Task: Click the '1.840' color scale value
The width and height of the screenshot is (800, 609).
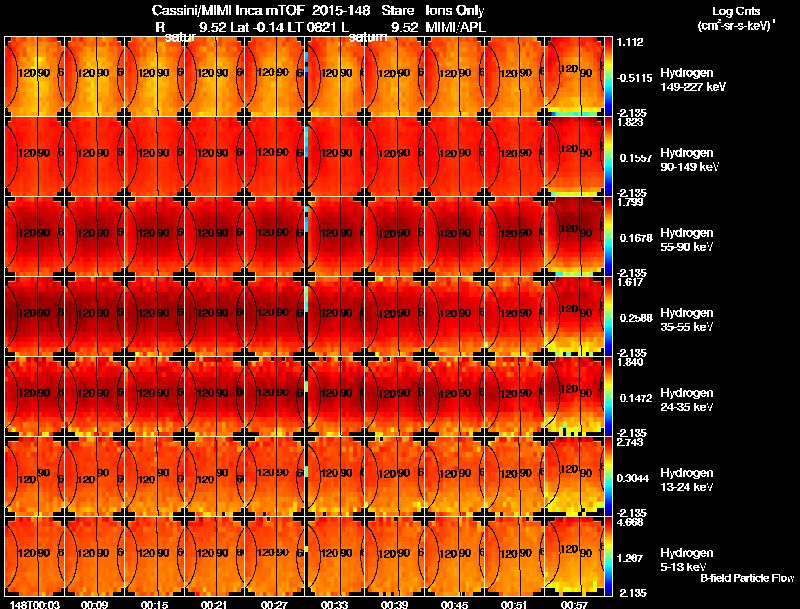Action: point(630,362)
